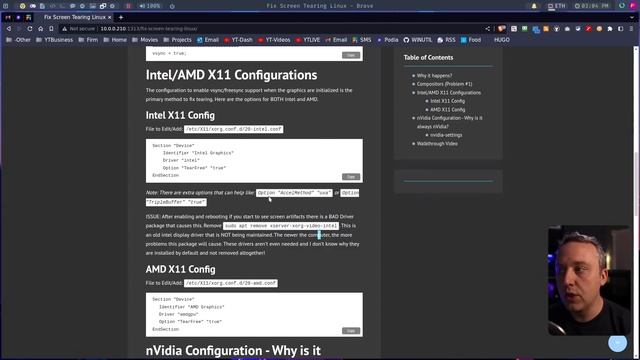
Task: Click the clock showing 02:04 PM
Action: pos(591,6)
